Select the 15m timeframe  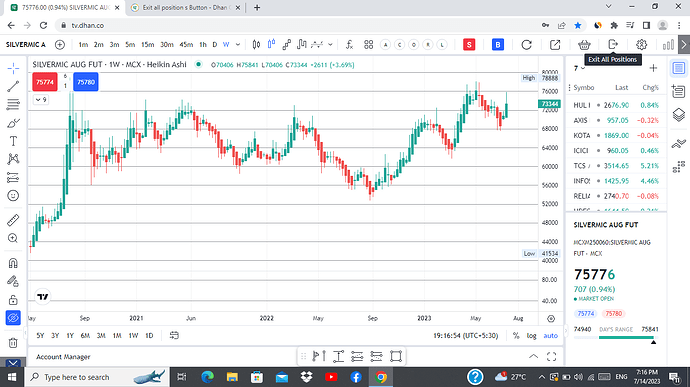point(147,44)
